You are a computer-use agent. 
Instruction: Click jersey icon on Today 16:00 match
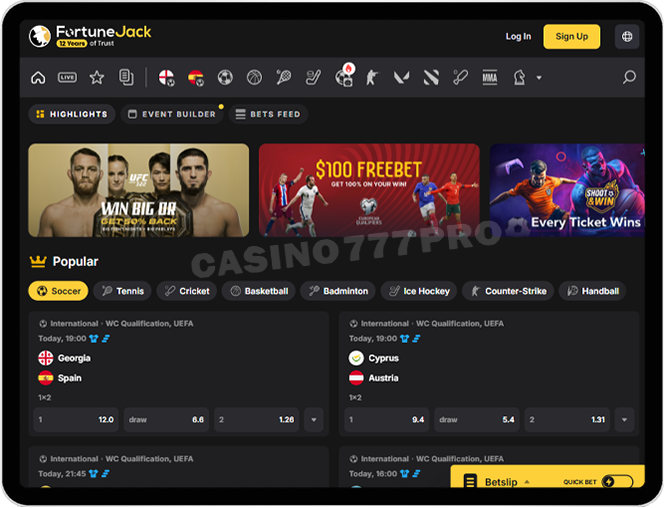pos(404,474)
